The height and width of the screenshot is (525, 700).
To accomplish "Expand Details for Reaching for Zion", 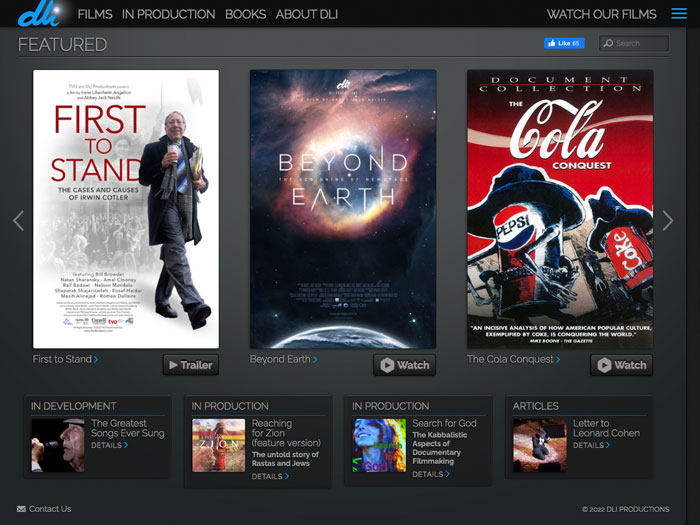I will point(270,476).
